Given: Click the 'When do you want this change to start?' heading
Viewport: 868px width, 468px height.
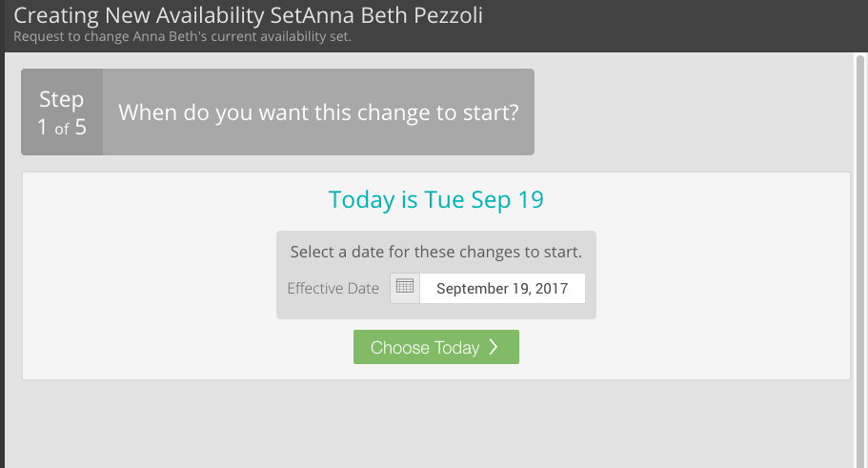Looking at the screenshot, I should pos(318,112).
